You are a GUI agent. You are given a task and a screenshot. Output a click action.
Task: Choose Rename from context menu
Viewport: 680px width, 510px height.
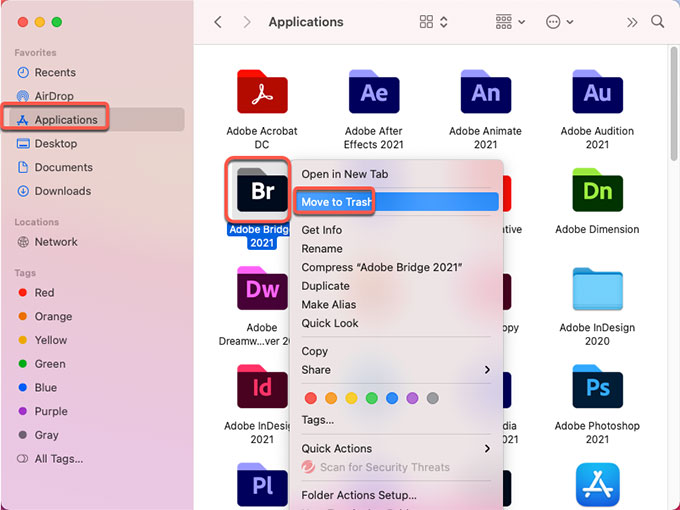322,248
